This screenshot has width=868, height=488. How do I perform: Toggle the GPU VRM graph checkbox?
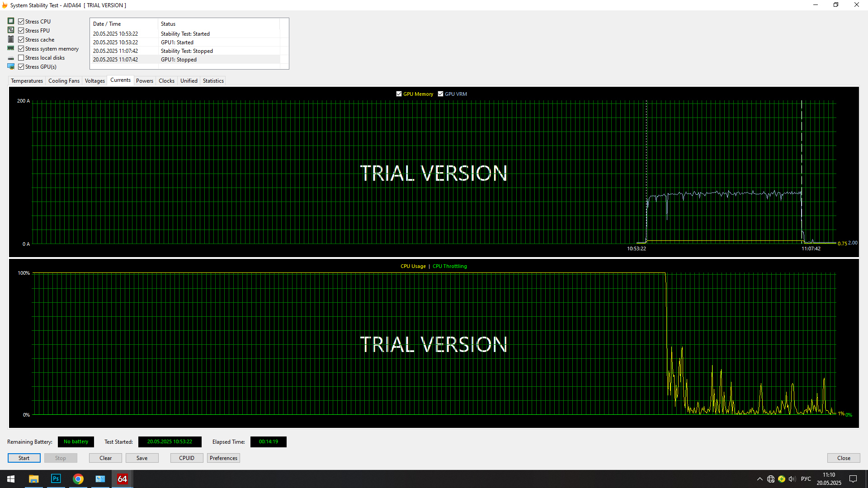coord(440,94)
